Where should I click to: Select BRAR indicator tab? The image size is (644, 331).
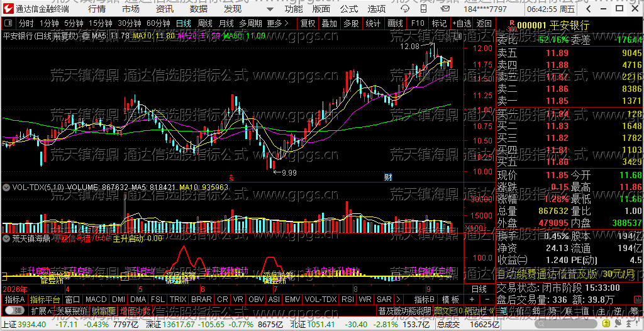click(x=201, y=300)
